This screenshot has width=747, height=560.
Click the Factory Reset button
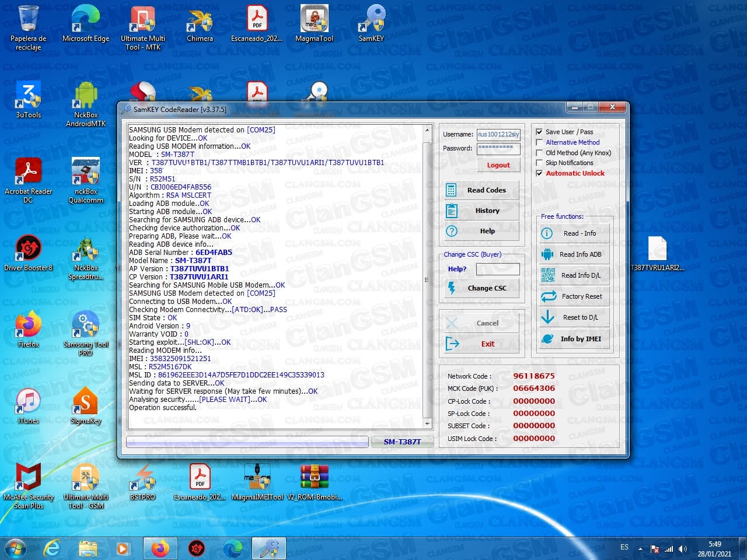click(x=575, y=296)
